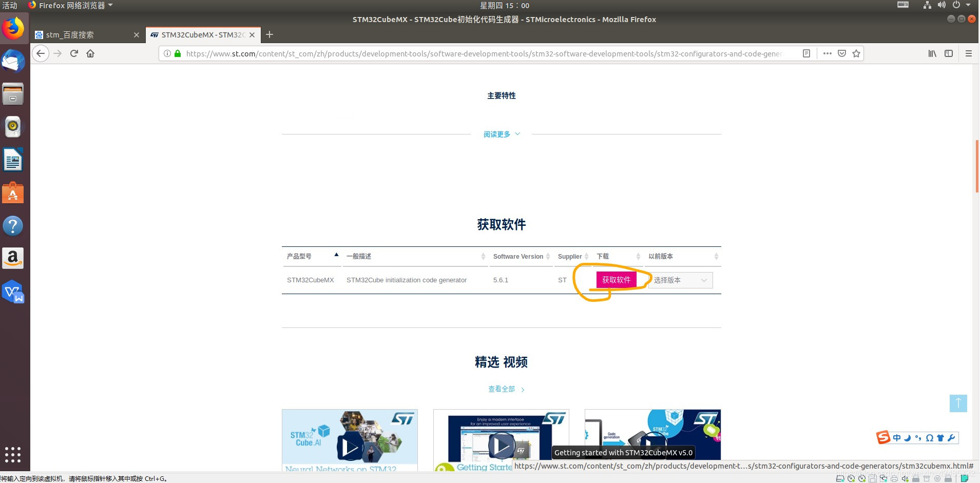The image size is (980, 483).
Task: Open the Files manager dock icon
Action: pos(13,94)
